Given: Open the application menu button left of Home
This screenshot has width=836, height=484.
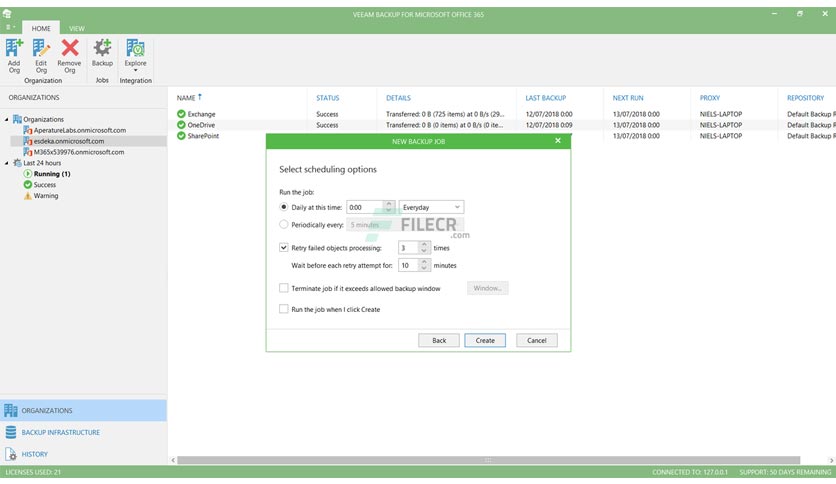Looking at the screenshot, I should coord(10,27).
